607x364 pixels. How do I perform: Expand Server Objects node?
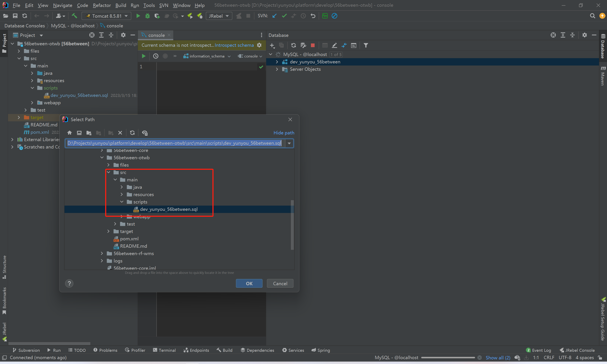tap(277, 69)
